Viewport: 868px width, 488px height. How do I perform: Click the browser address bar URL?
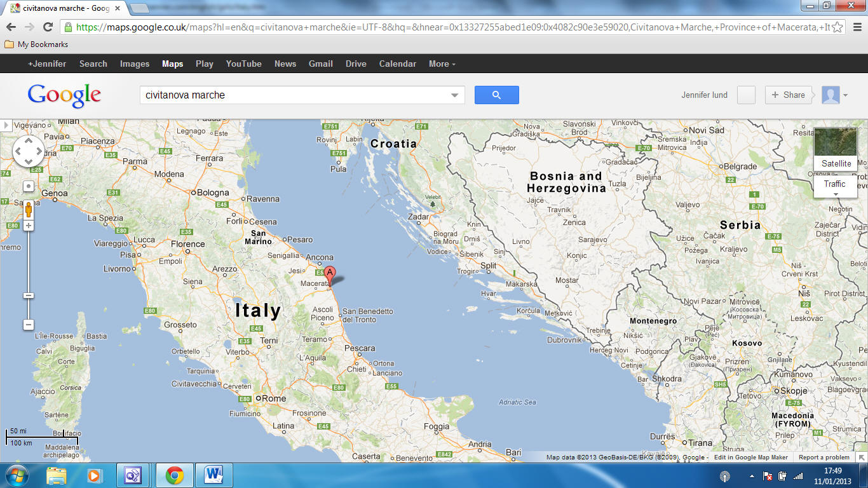(x=451, y=27)
